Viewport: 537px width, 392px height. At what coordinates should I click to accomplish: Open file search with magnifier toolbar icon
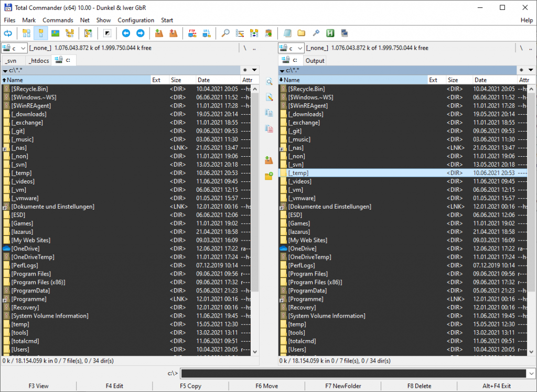(224, 33)
